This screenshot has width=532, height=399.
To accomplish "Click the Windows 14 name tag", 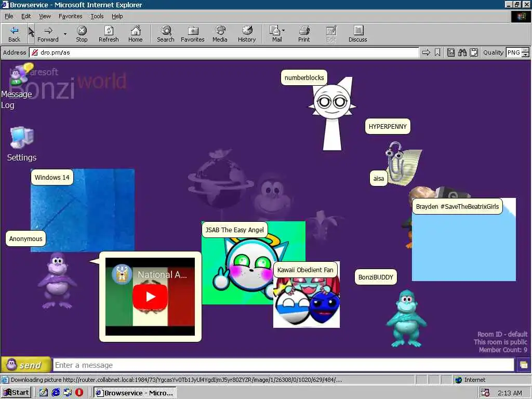I will 52,178.
